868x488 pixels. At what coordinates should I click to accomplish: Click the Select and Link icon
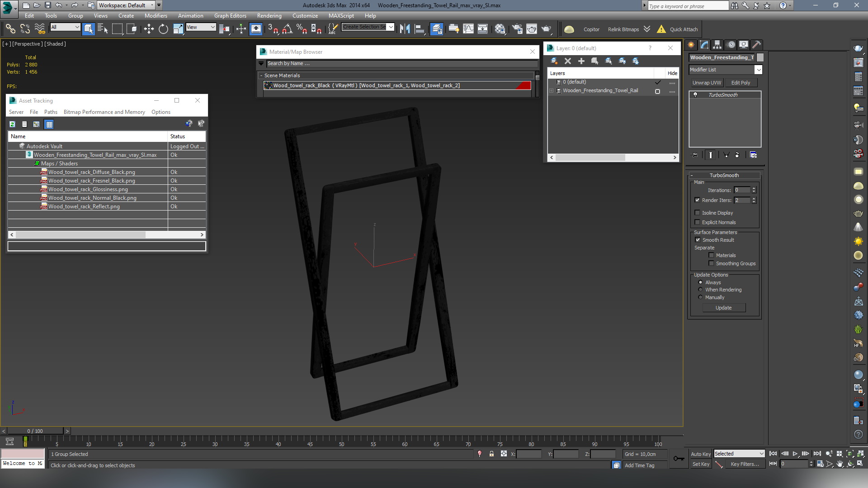point(10,29)
